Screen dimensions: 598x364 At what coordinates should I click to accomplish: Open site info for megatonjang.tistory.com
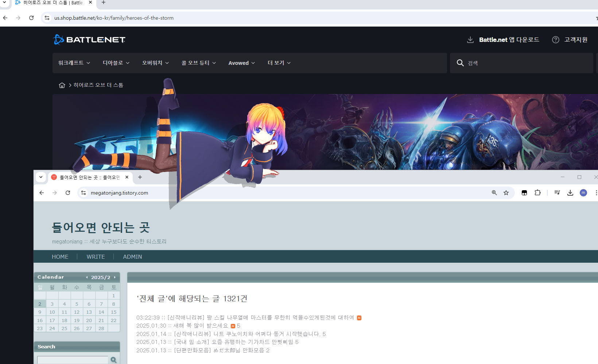84,193
